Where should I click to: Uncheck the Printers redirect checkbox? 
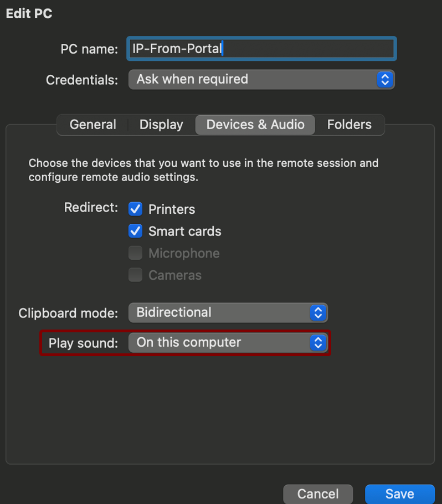(x=135, y=209)
